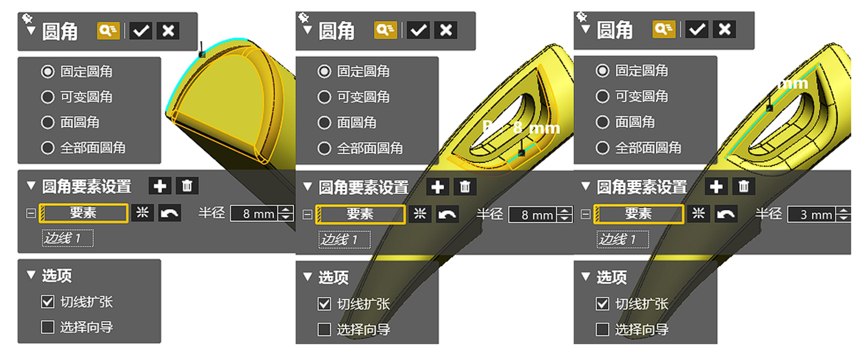The width and height of the screenshot is (868, 359).
Task: Collapse 圆角要素设置 section in left panel
Action: [x=31, y=186]
